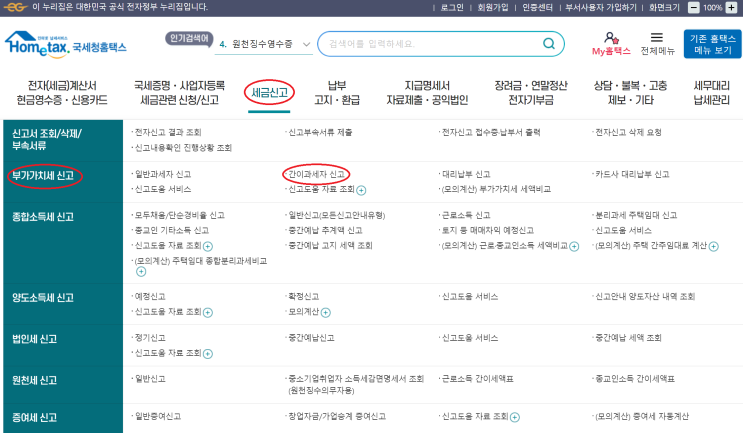Click 회원가입 link

[493, 8]
